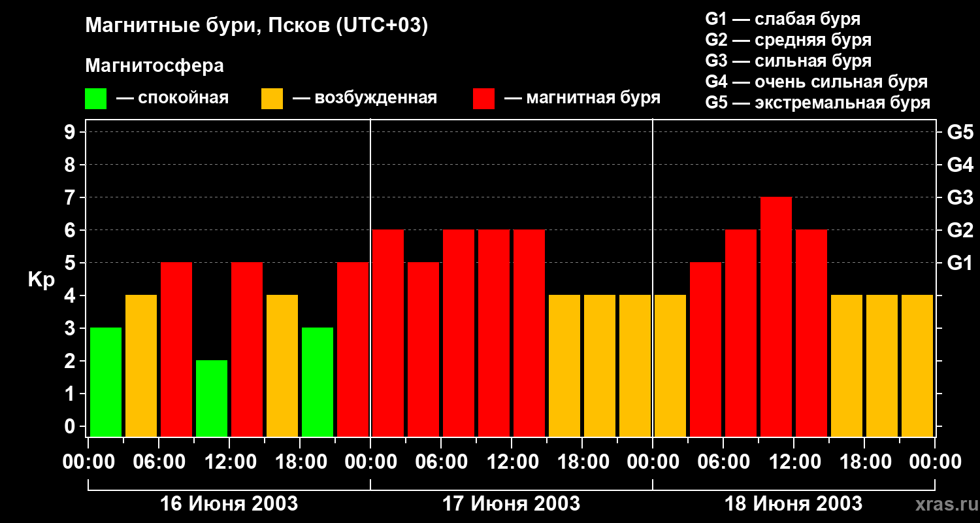This screenshot has height=523, width=980.
Task: Click the 'G4 — очень сильная буря' legend line
Action: tap(816, 82)
